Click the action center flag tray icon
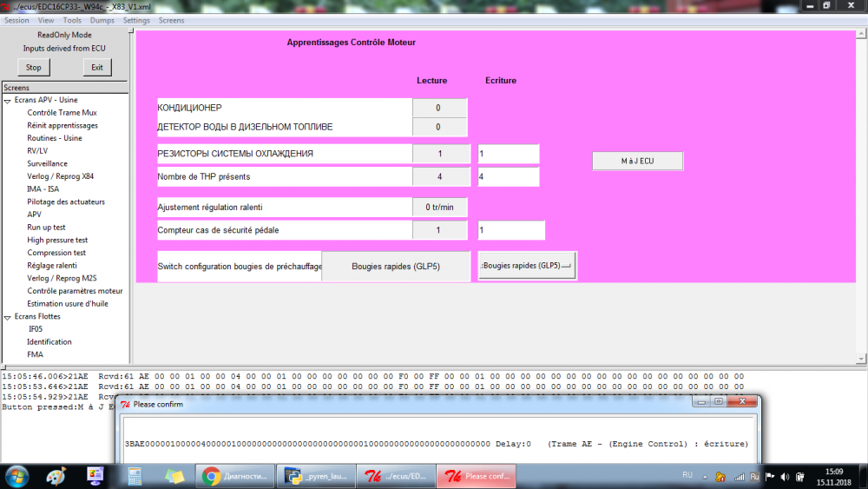The image size is (868, 489). [770, 477]
